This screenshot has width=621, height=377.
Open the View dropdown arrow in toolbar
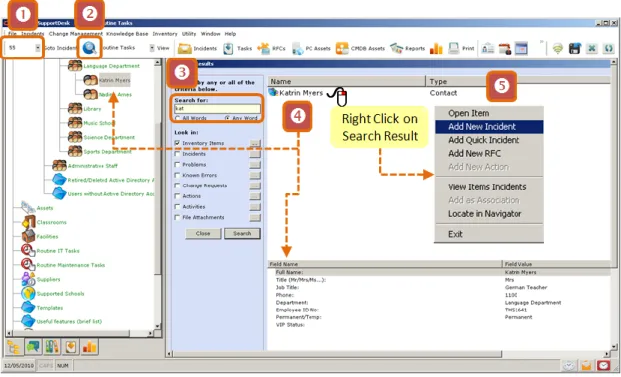[x=152, y=48]
